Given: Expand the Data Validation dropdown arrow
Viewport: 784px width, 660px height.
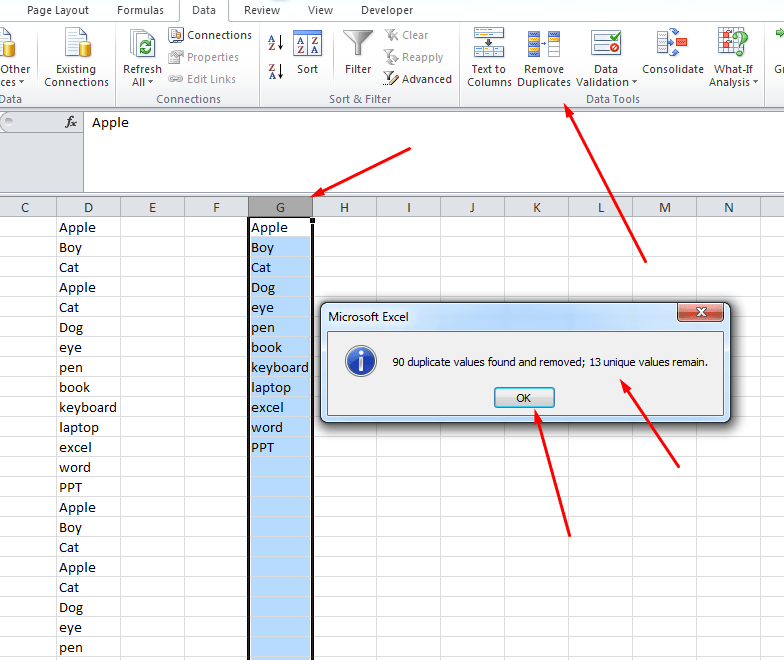Looking at the screenshot, I should (x=634, y=82).
